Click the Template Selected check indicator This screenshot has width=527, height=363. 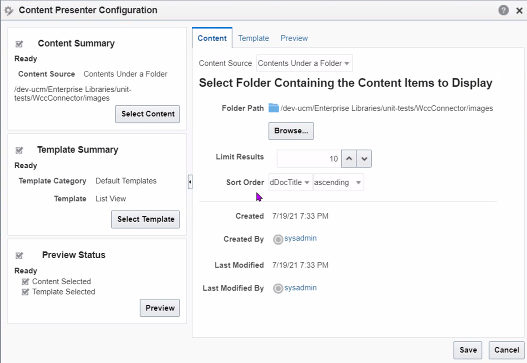coord(25,292)
